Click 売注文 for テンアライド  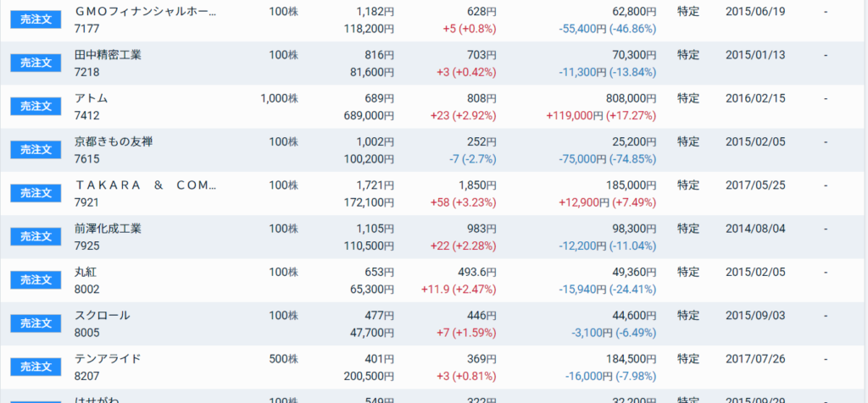pos(36,367)
